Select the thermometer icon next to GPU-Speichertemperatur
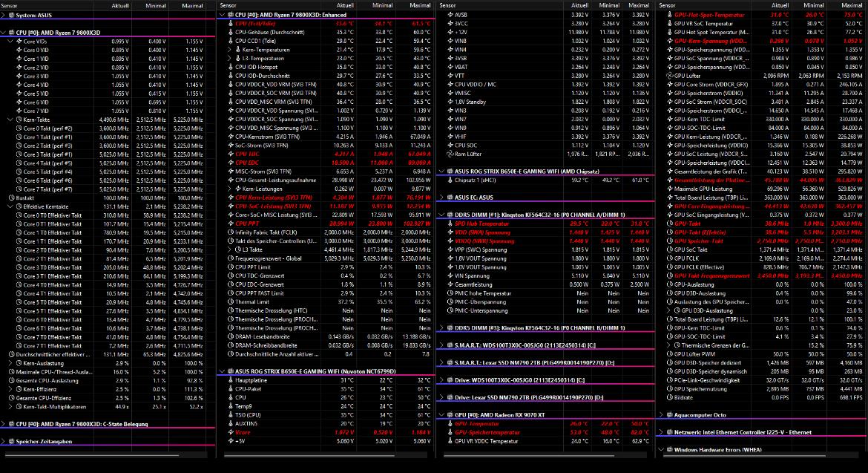This screenshot has width=868, height=473. tap(450, 433)
